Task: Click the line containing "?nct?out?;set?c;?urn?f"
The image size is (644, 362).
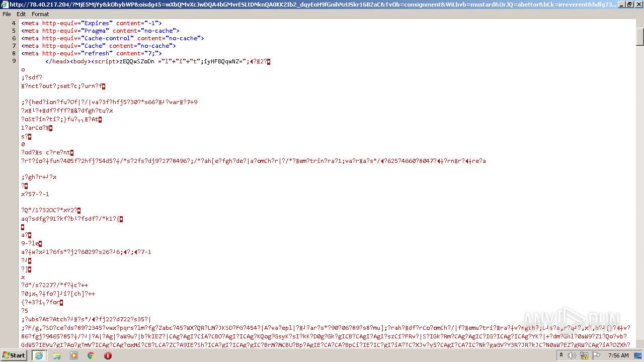Action: click(63, 86)
